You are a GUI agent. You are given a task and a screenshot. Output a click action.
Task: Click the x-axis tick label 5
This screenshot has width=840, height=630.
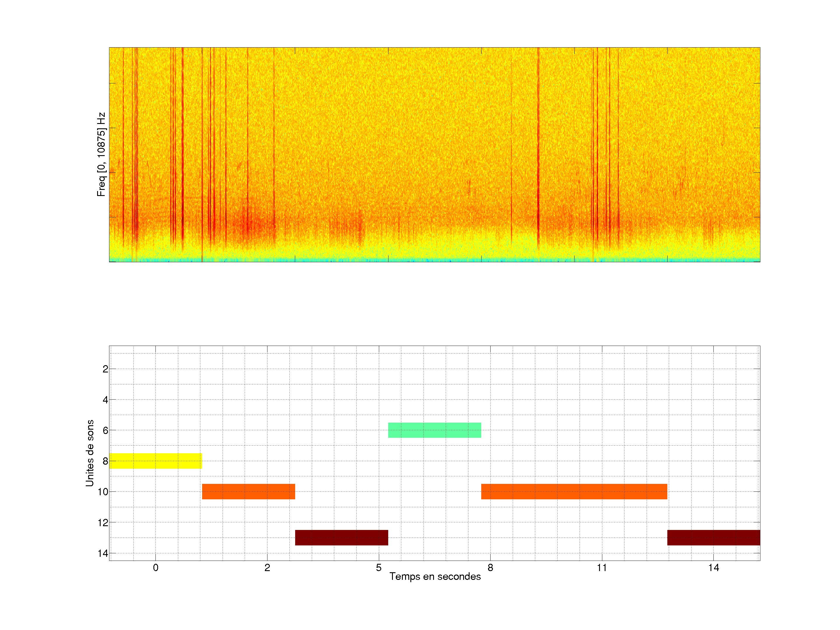379,568
